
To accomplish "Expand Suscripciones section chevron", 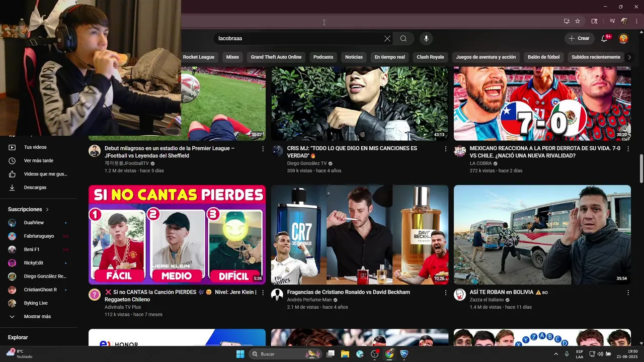I will (x=47, y=210).
